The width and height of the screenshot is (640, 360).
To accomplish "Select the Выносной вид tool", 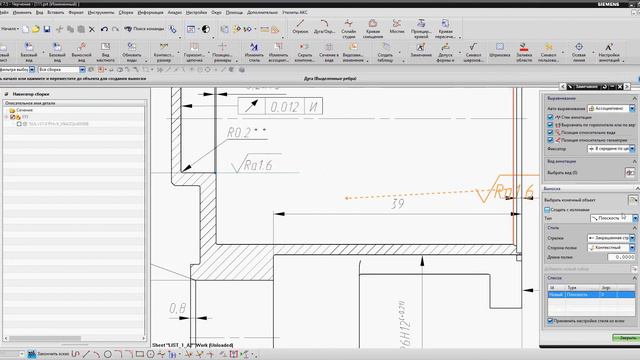I will point(81,52).
